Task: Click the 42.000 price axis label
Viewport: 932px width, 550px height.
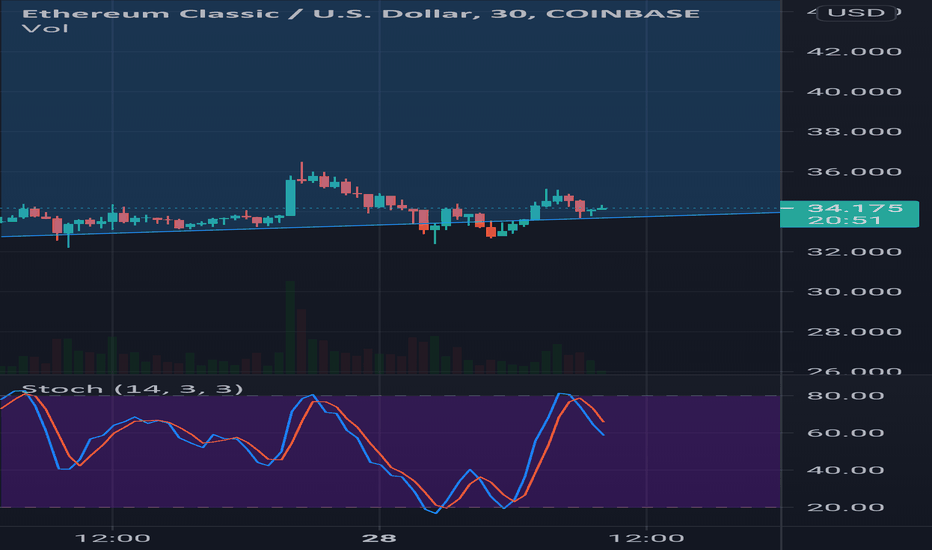Action: (854, 52)
